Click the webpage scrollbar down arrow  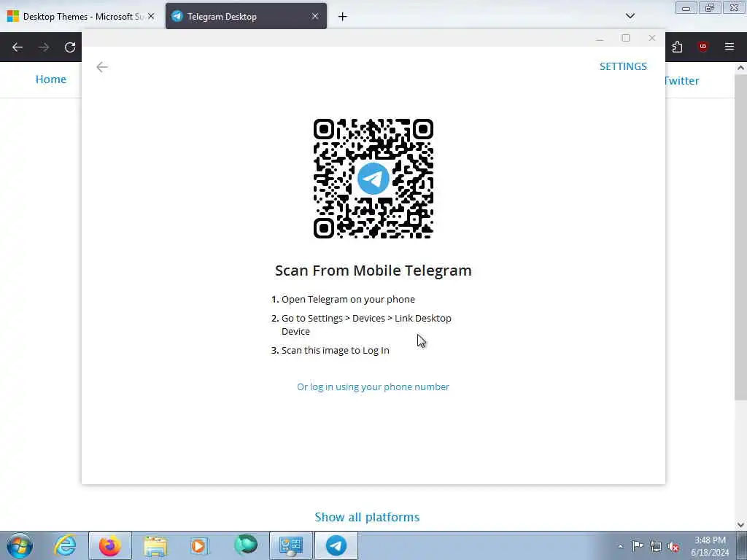(x=740, y=525)
